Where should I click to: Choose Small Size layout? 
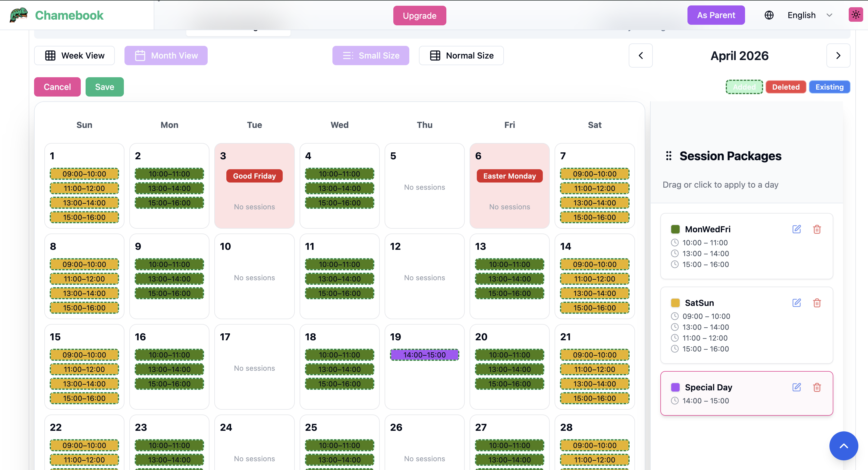point(371,56)
